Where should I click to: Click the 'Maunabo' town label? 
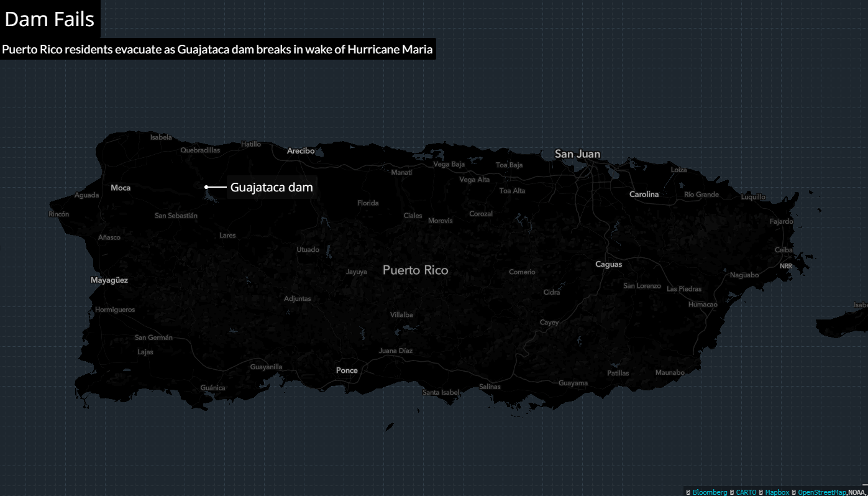click(x=670, y=372)
